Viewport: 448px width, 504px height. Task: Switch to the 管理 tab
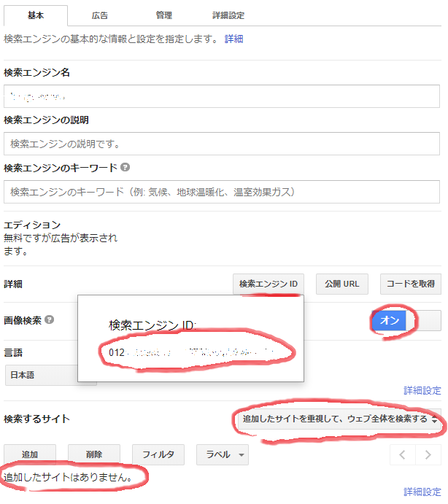(x=164, y=15)
